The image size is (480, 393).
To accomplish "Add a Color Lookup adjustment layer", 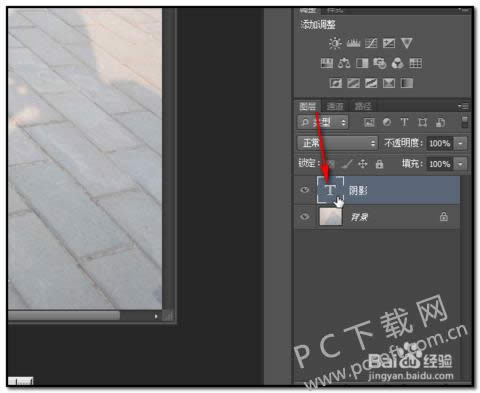I will click(415, 63).
